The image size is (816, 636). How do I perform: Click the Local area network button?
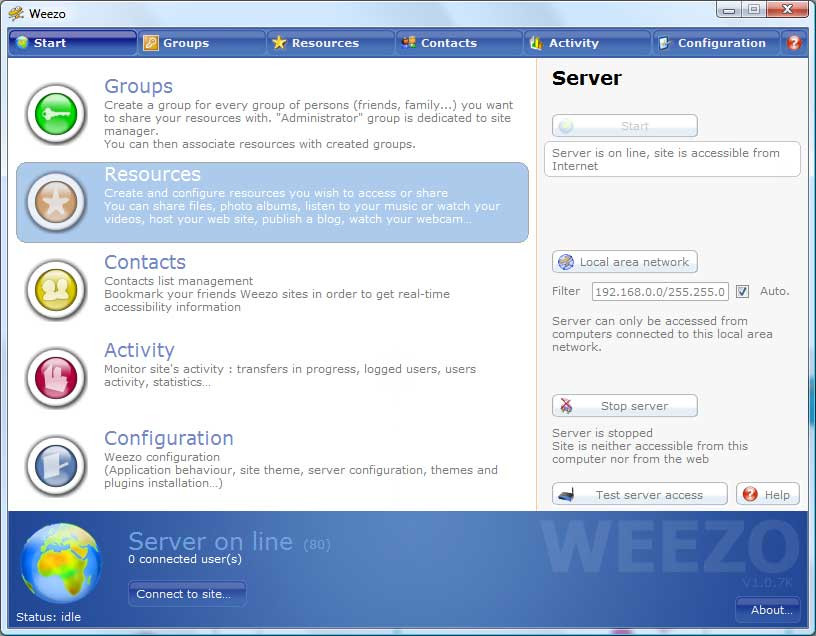pyautogui.click(x=624, y=262)
